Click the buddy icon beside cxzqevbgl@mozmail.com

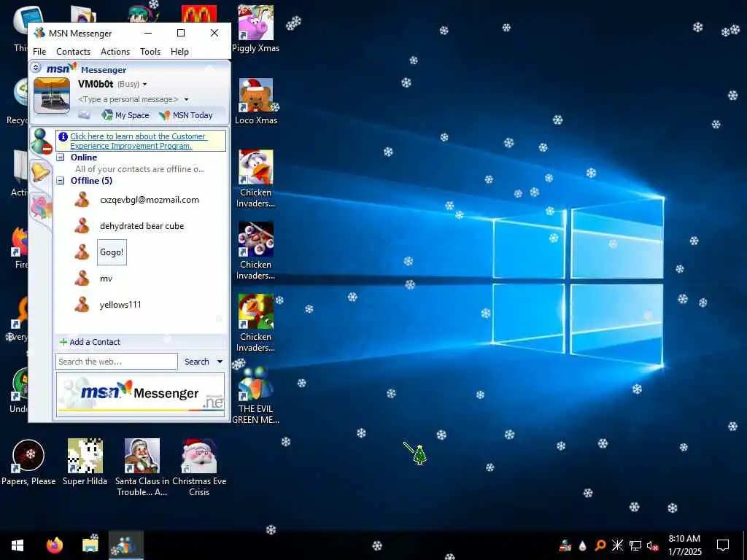pos(82,199)
